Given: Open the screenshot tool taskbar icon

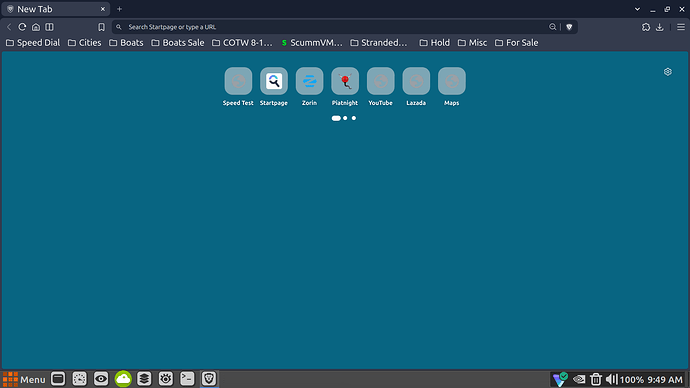Looking at the screenshot, I should point(79,379).
